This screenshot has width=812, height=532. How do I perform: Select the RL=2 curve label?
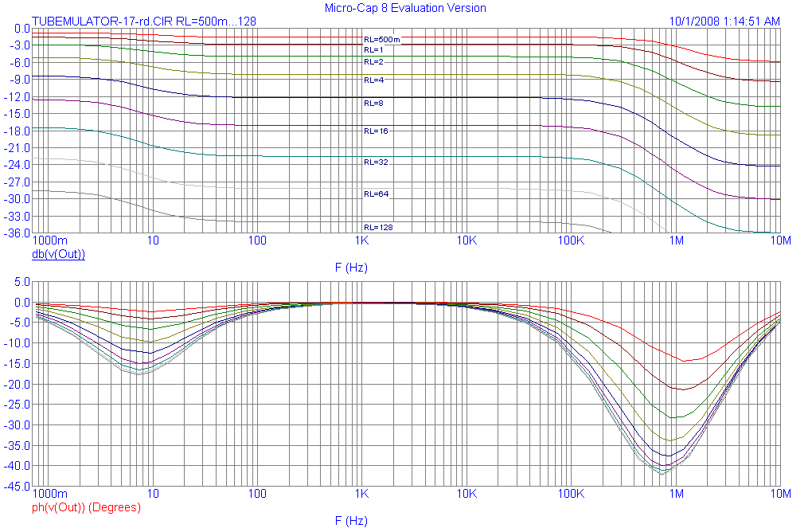373,61
